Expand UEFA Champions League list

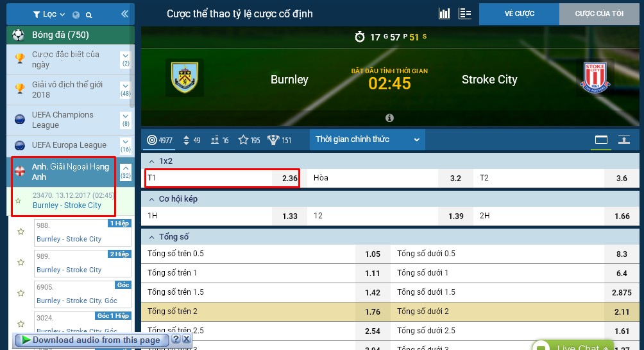[126, 119]
